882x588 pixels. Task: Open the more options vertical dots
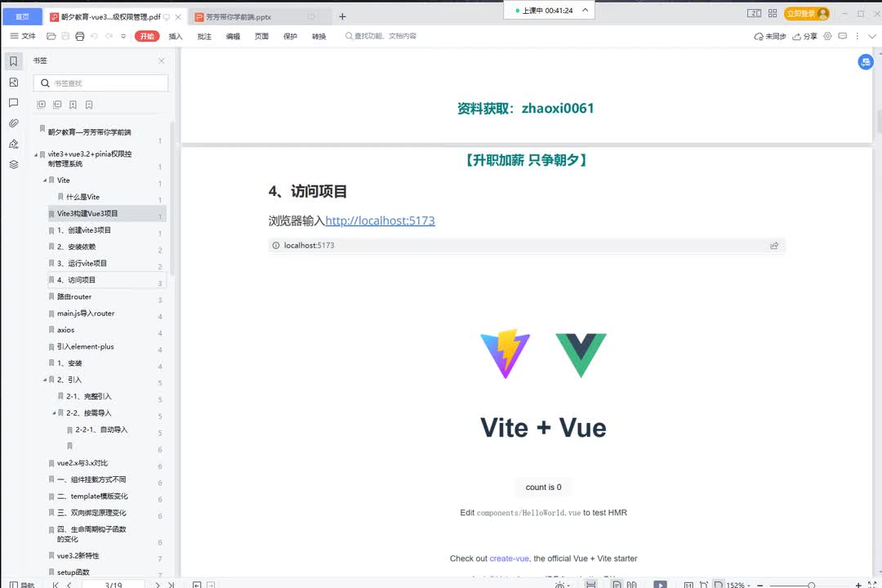[x=857, y=36]
